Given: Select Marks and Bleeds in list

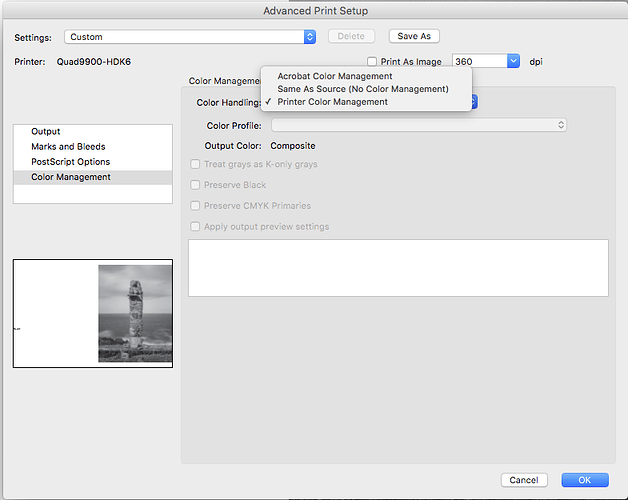Looking at the screenshot, I should tap(68, 147).
